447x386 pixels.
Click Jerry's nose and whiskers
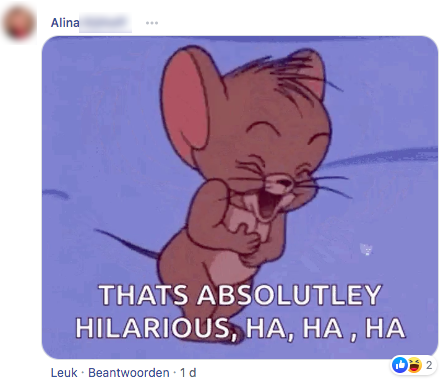290,182
